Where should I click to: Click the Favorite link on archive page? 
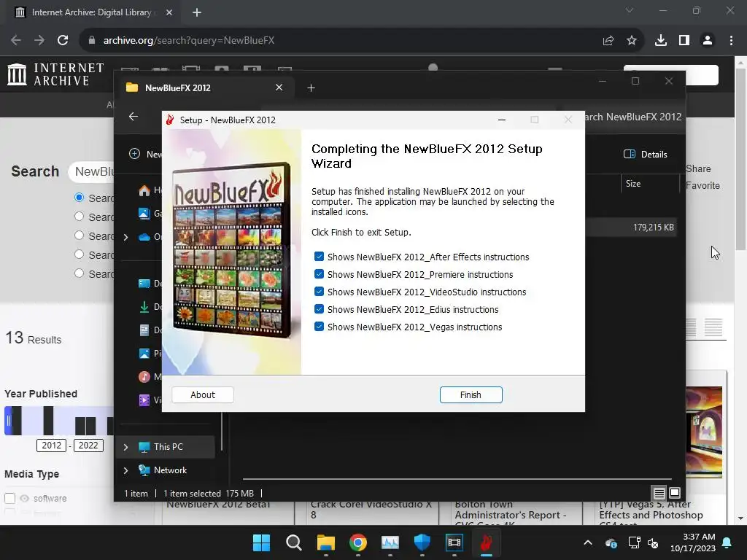[703, 185]
